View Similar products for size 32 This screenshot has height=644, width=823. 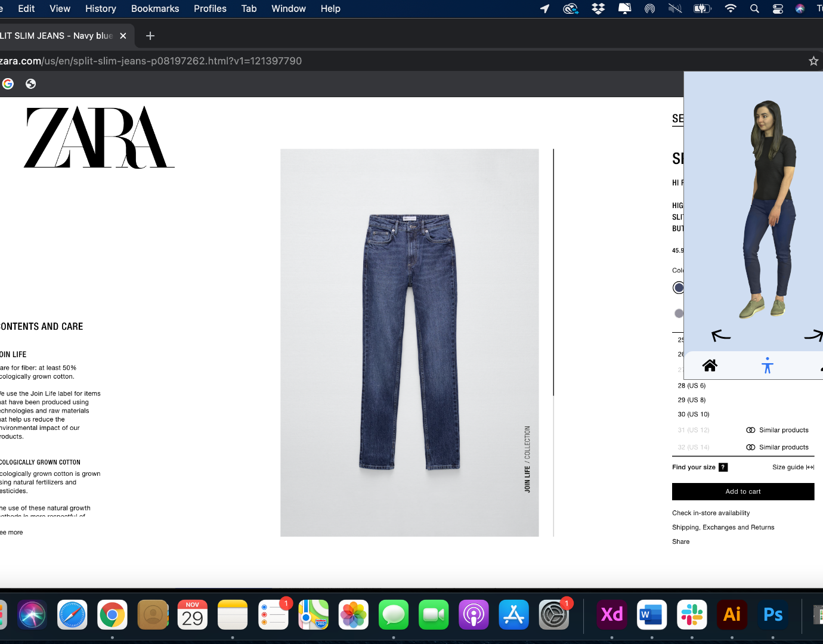(x=778, y=447)
